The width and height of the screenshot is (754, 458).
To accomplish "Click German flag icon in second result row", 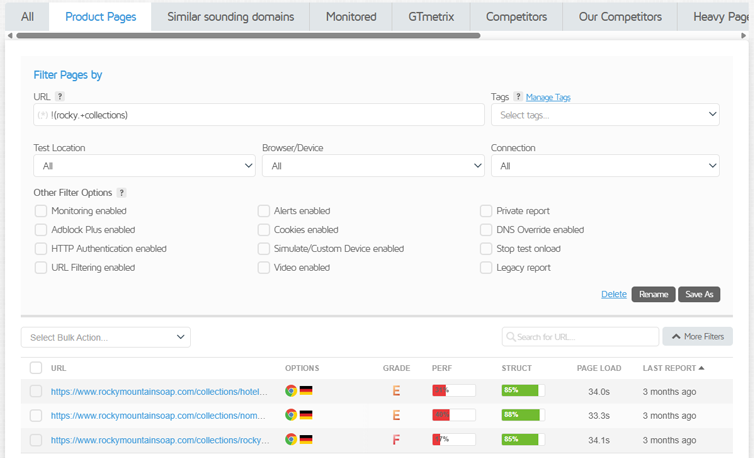I will click(x=306, y=415).
